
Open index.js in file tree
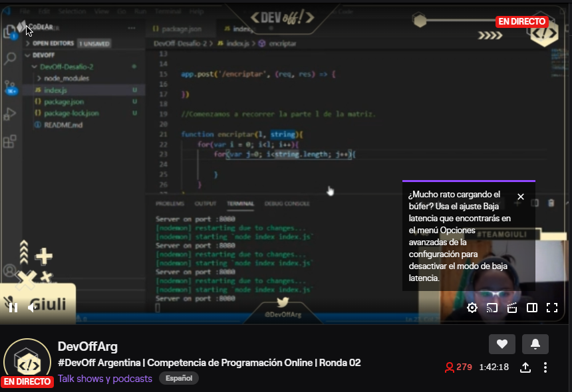tap(55, 90)
